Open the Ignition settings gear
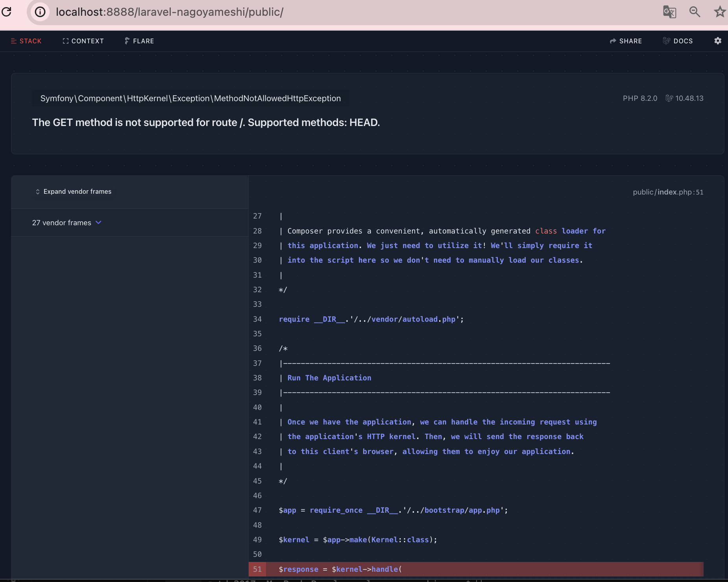 pos(718,41)
